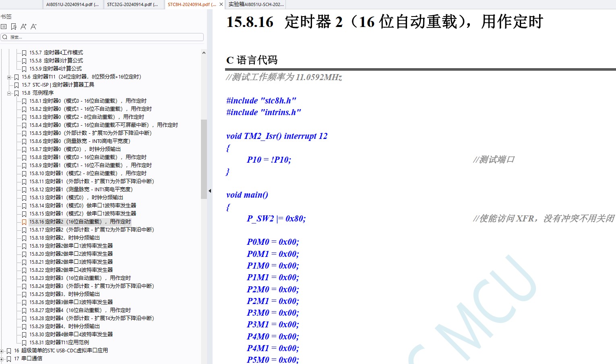Click the expand-all bookmarks list icon
616x364 pixels.
pos(4,27)
